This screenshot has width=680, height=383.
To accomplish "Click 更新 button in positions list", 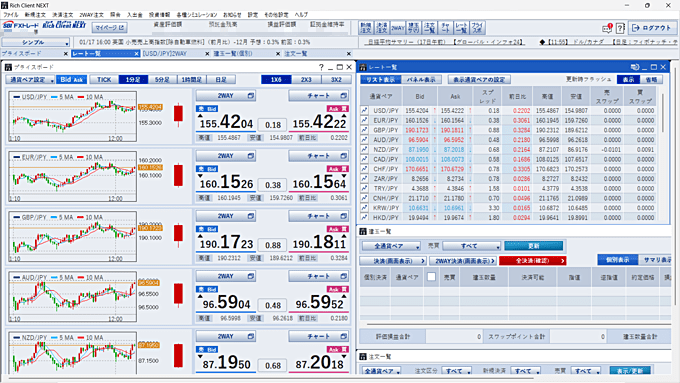I will (x=533, y=246).
